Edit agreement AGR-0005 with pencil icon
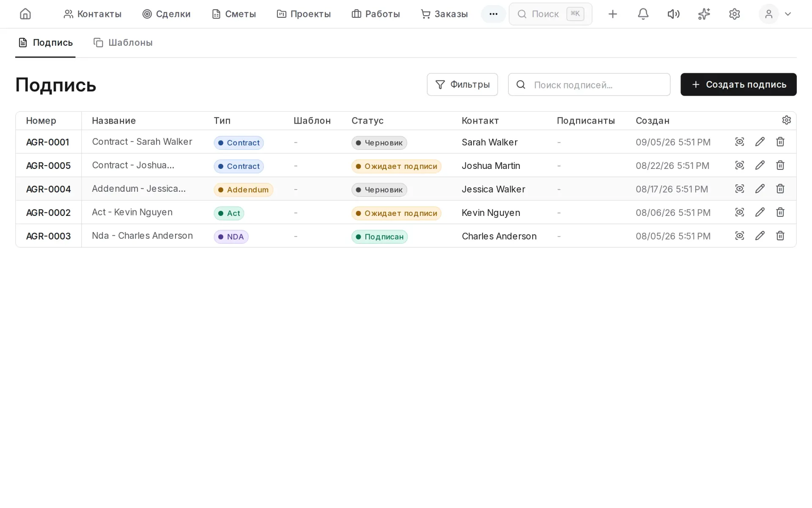This screenshot has height=508, width=812. (x=760, y=165)
